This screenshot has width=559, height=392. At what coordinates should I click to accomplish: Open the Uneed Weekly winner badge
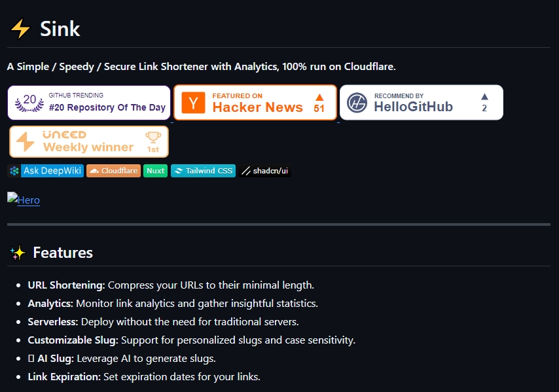click(89, 142)
